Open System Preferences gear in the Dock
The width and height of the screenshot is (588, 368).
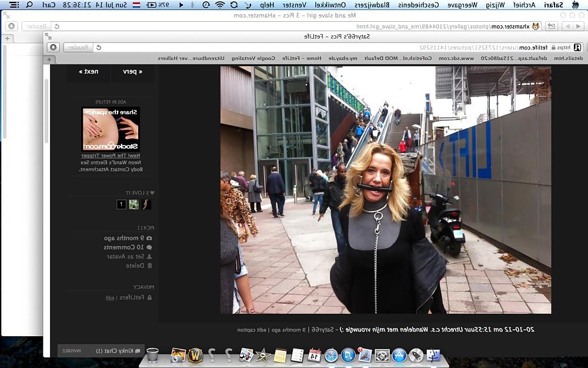click(382, 355)
